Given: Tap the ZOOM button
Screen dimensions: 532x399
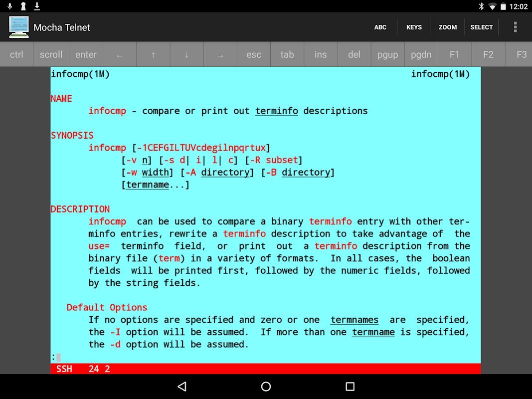Looking at the screenshot, I should 448,27.
